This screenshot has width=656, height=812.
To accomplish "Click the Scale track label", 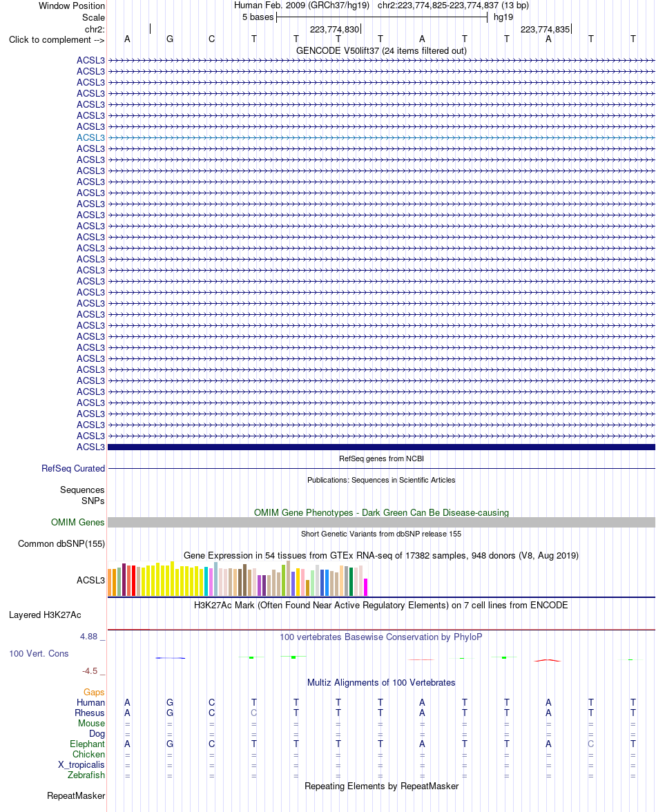I will 93,18.
